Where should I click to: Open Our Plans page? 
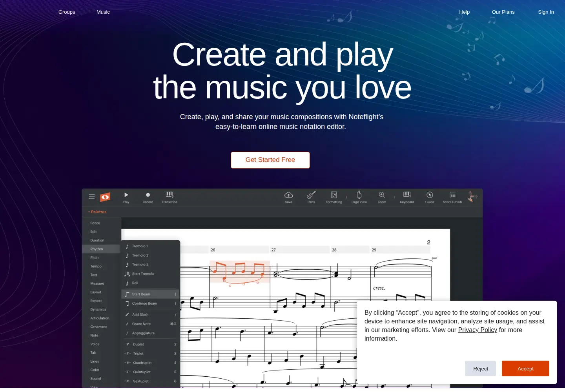[503, 12]
